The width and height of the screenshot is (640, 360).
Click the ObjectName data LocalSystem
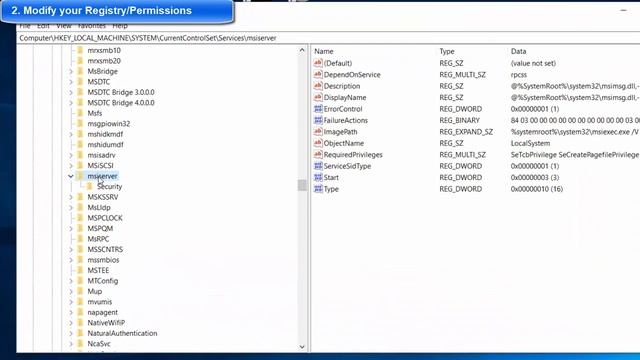(x=530, y=143)
